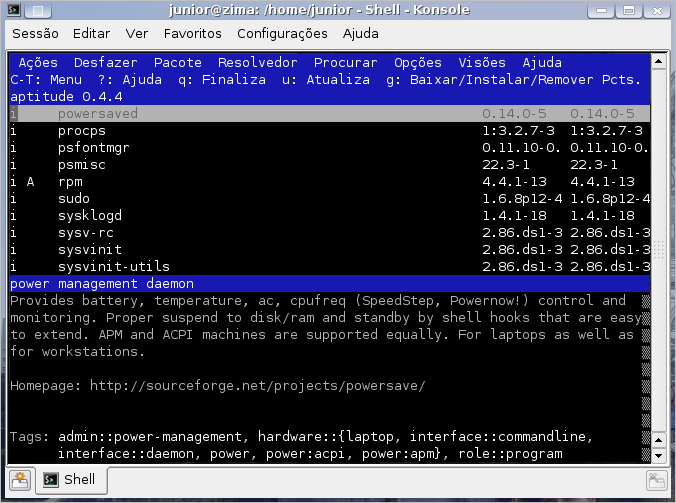Click the 'Tags: admin::power-management' line
The width and height of the screenshot is (676, 503).
tap(301, 437)
